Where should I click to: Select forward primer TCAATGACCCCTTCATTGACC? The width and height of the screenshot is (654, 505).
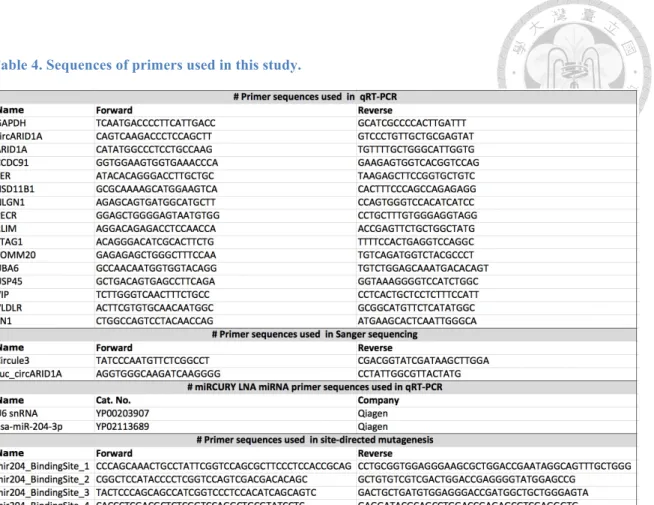[x=156, y=123]
